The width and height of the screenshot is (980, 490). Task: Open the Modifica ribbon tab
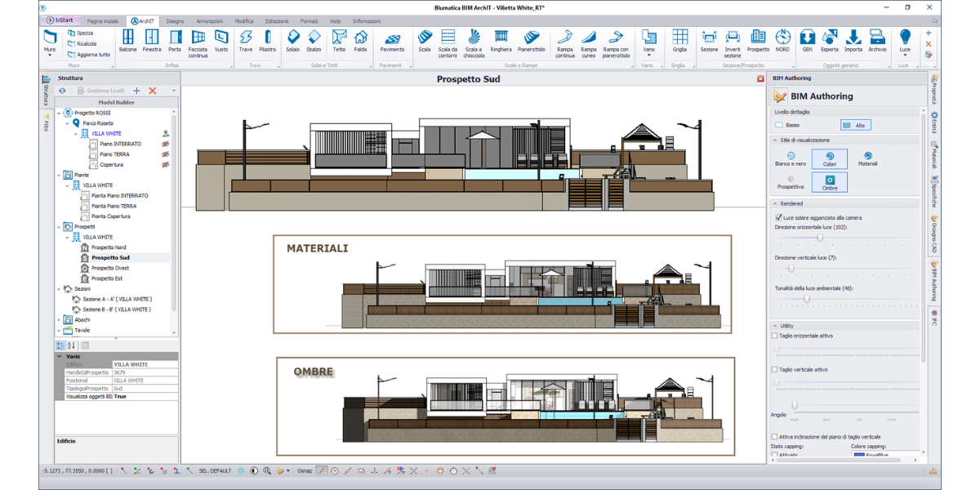point(243,20)
